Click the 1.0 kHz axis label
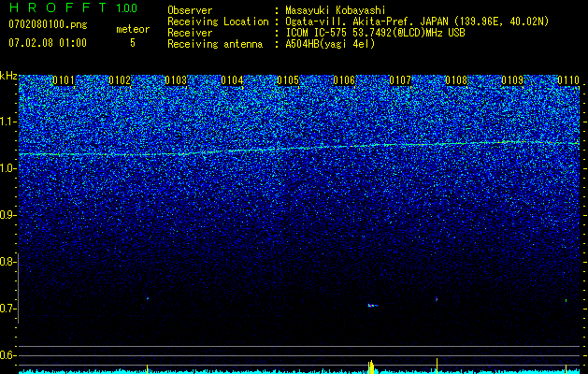Screen dimensions: 588x374 pyautogui.click(x=7, y=168)
